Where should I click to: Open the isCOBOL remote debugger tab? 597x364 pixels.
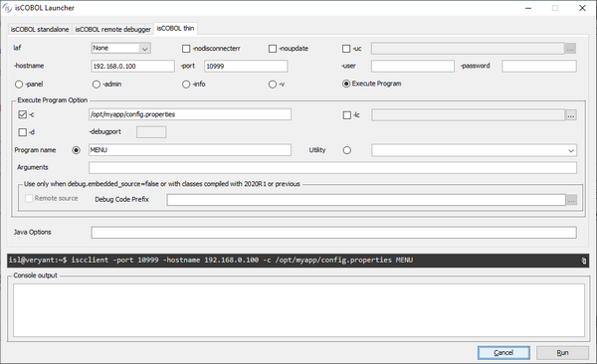point(112,29)
